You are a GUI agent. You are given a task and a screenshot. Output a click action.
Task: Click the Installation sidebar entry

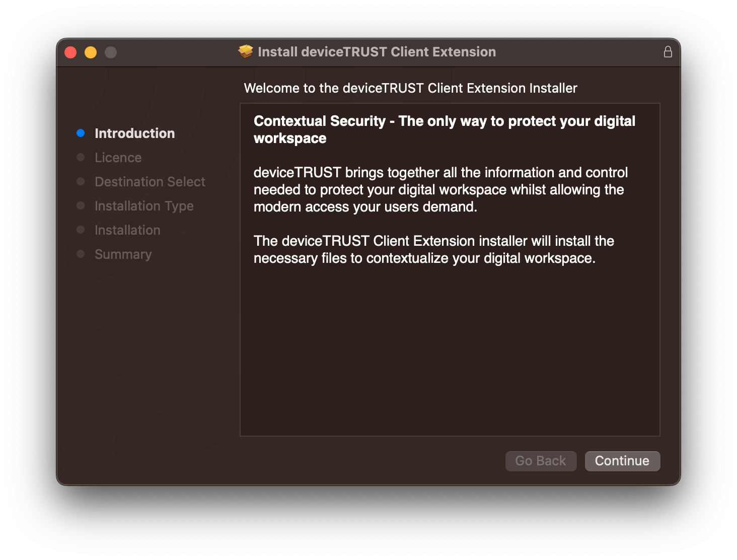coord(127,230)
